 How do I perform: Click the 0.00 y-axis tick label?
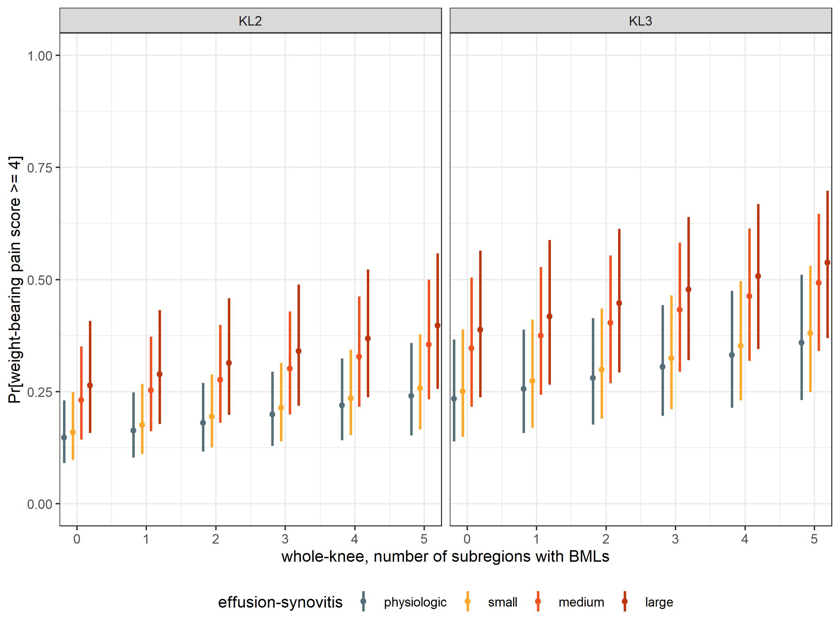[40, 504]
